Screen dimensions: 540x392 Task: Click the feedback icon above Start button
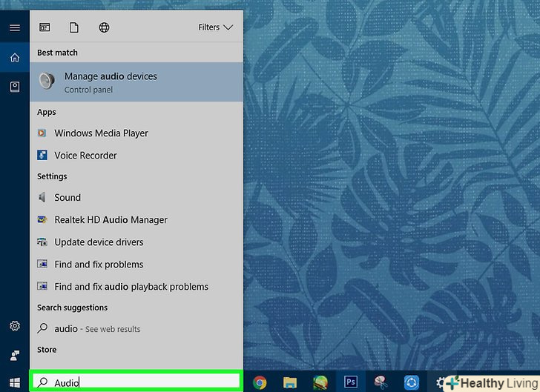click(x=14, y=356)
